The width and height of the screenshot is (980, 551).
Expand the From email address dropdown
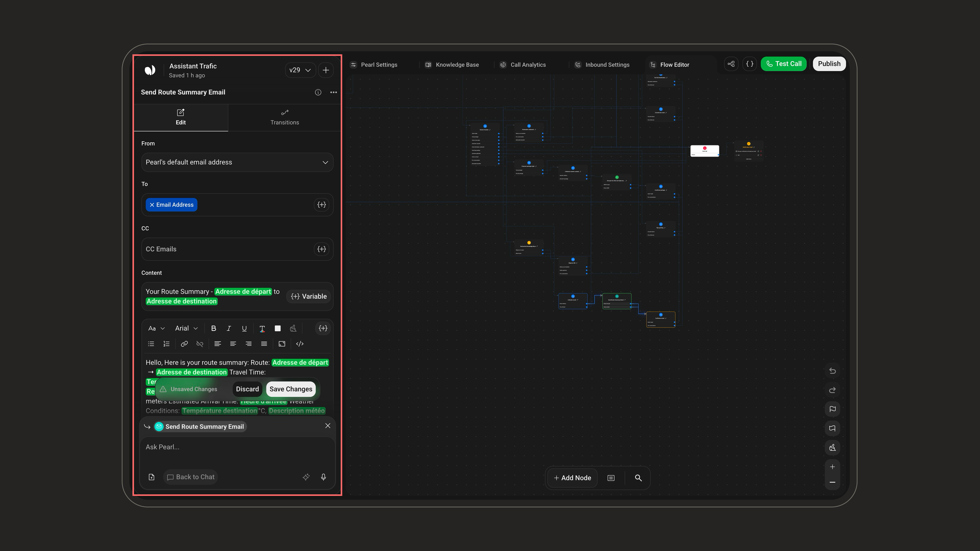point(237,162)
